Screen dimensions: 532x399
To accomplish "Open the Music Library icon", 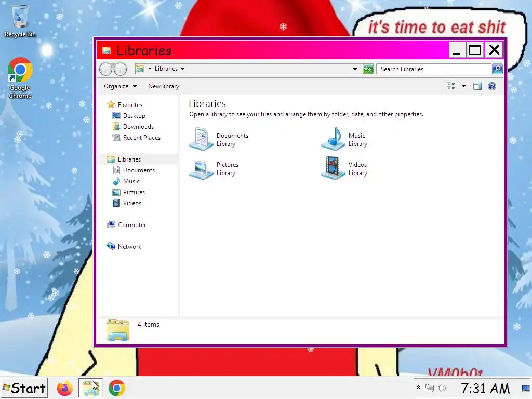I will [x=333, y=139].
